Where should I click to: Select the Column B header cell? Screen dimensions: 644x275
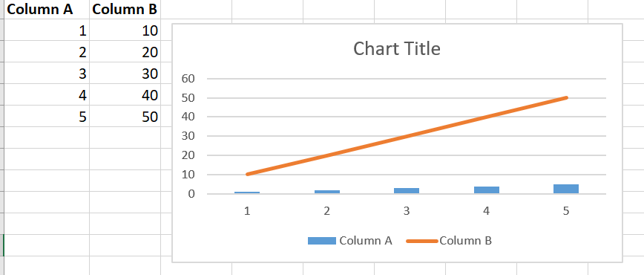(125, 10)
